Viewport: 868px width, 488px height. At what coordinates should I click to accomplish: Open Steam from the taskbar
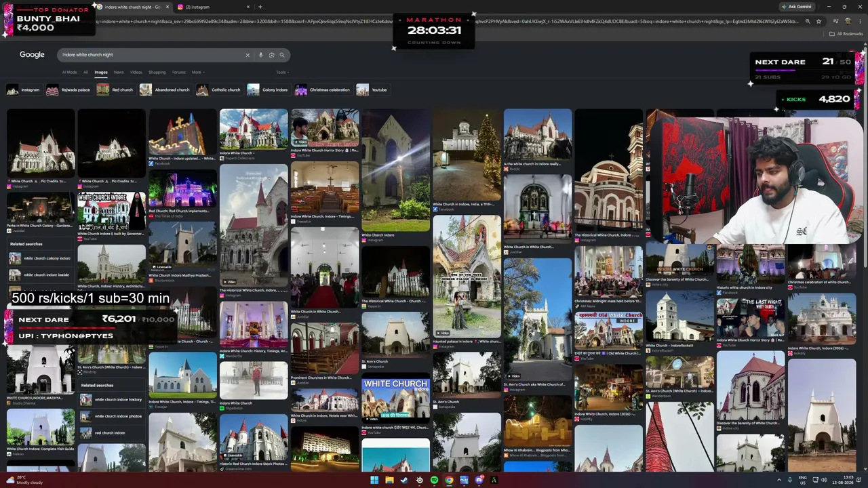[x=404, y=481]
